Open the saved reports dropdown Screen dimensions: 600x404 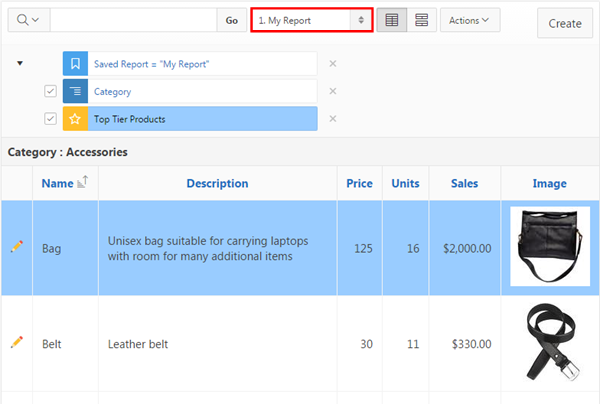coord(311,20)
